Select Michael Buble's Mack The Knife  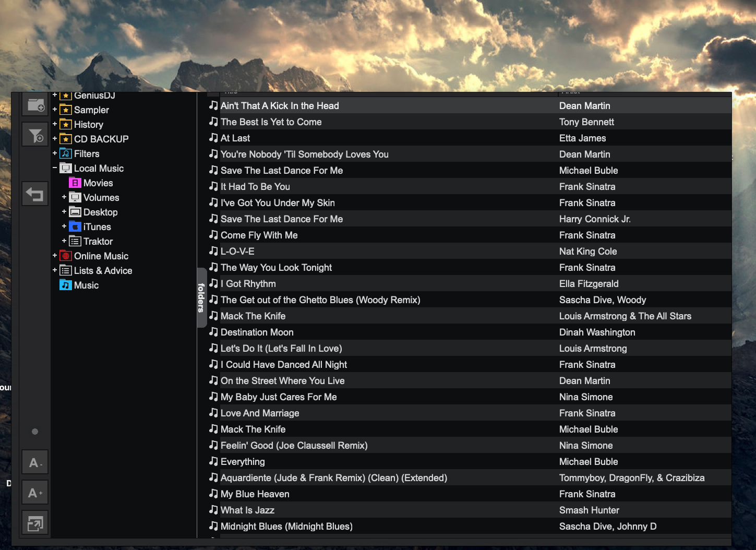(253, 429)
